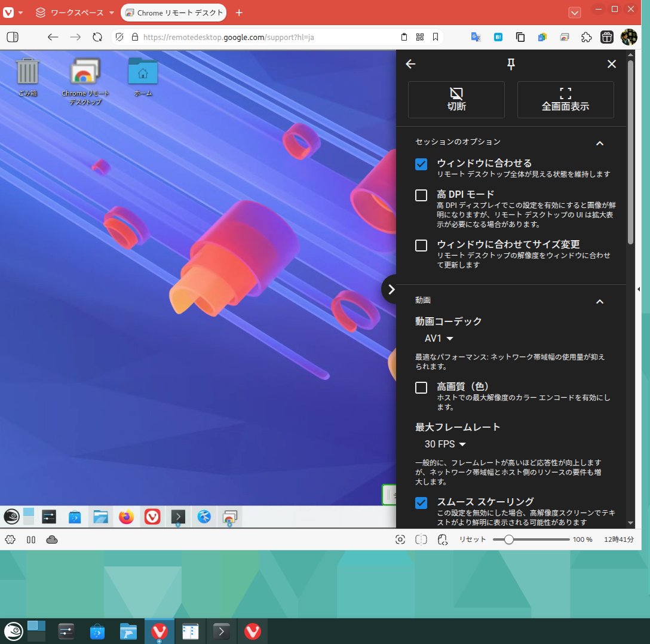Select the screen capture icon in the status bar
The height and width of the screenshot is (644, 650).
(x=400, y=539)
